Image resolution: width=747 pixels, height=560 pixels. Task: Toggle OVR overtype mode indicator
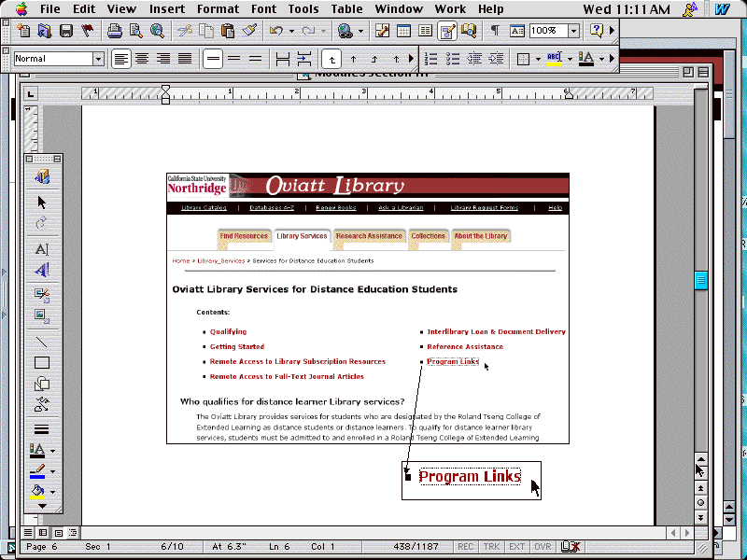543,547
